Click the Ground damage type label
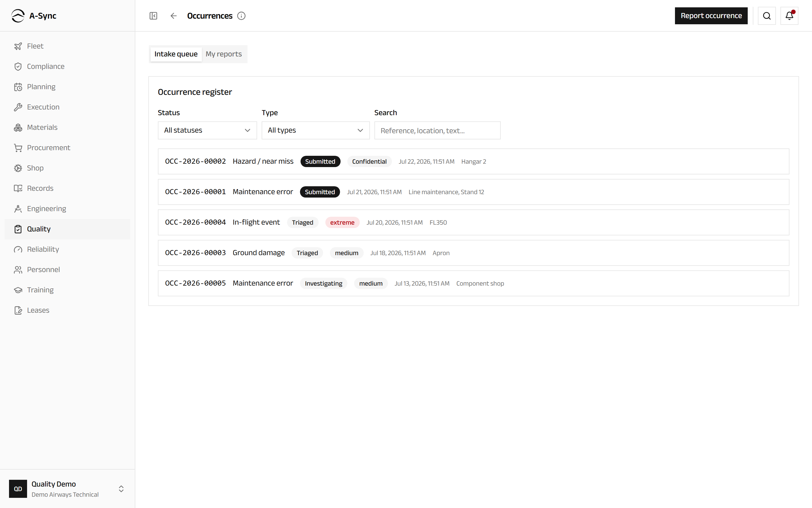 (x=259, y=253)
